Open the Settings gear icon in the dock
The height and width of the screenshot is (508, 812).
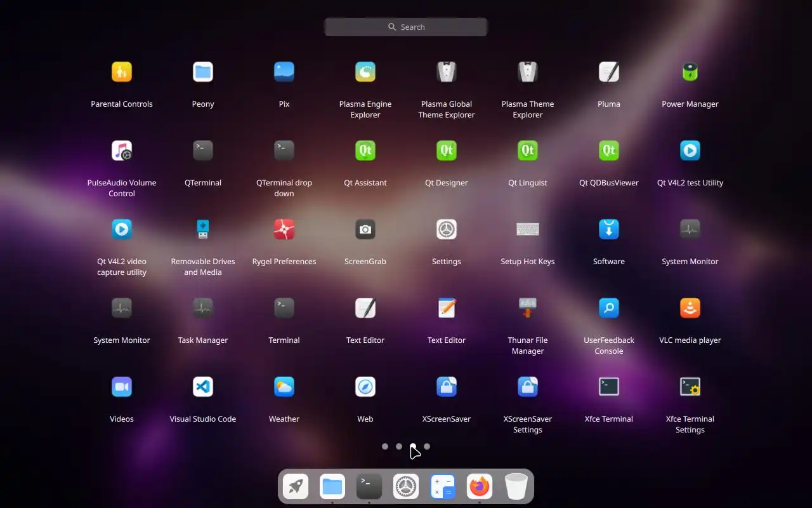point(406,487)
